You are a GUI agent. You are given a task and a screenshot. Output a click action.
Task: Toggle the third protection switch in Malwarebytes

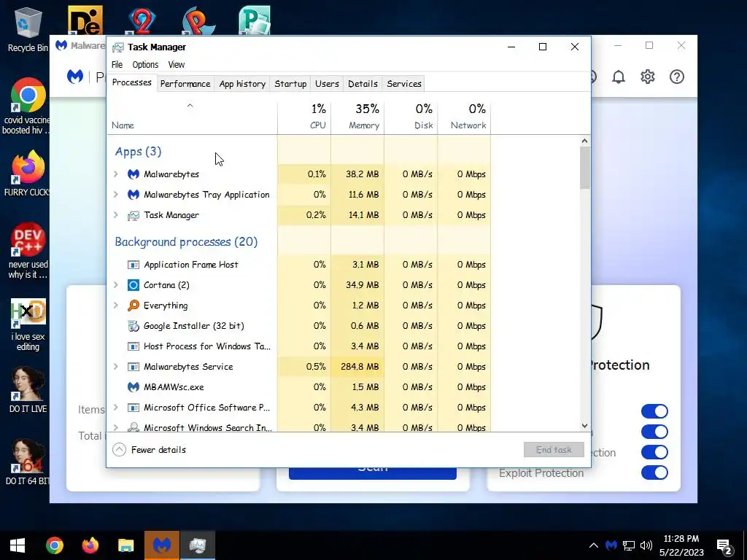[x=654, y=452]
